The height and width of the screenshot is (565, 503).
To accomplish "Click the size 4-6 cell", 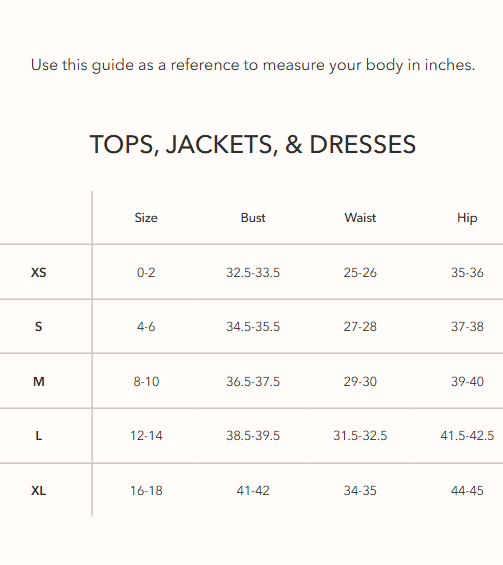I will [x=146, y=327].
